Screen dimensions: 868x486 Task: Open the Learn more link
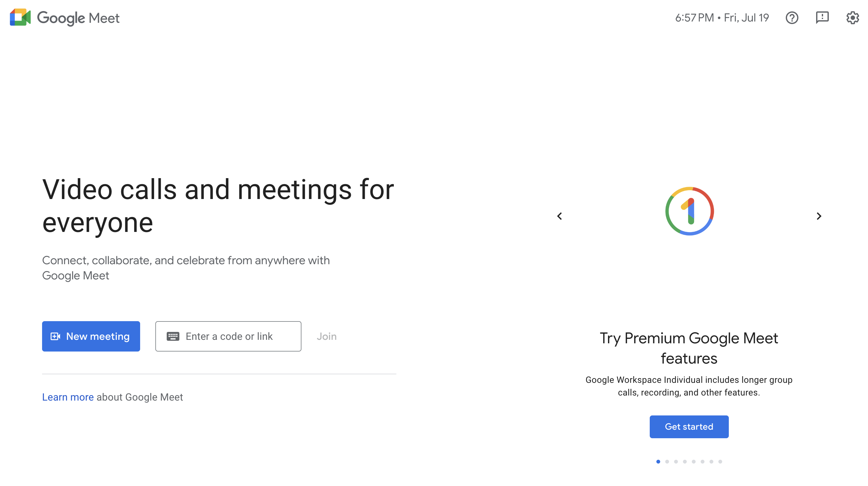coord(68,397)
